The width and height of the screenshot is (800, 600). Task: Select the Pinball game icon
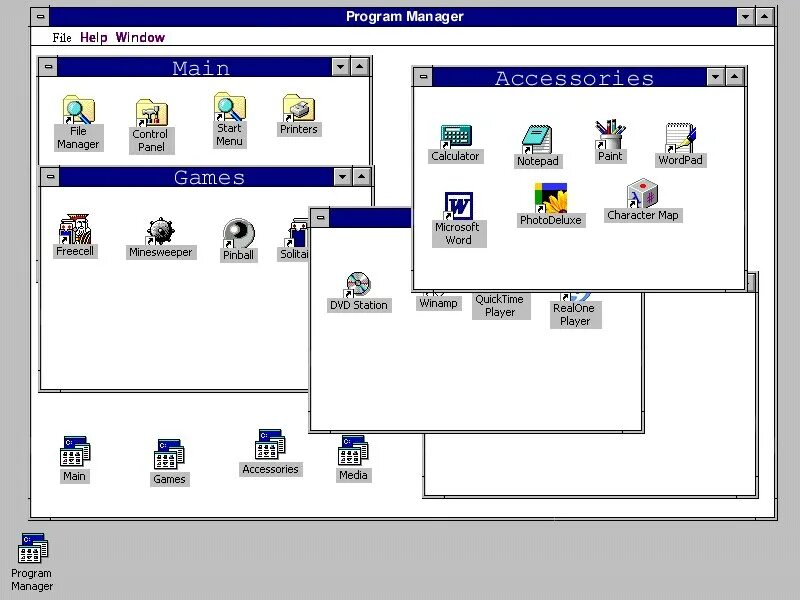238,240
